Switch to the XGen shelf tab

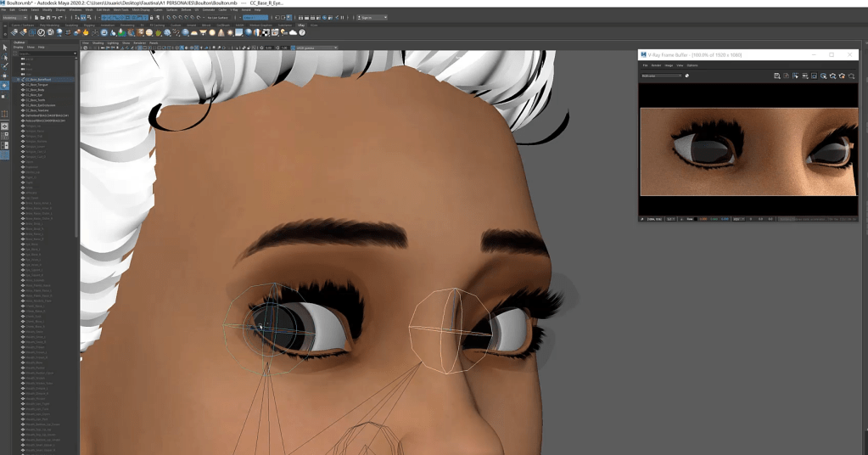(x=314, y=25)
